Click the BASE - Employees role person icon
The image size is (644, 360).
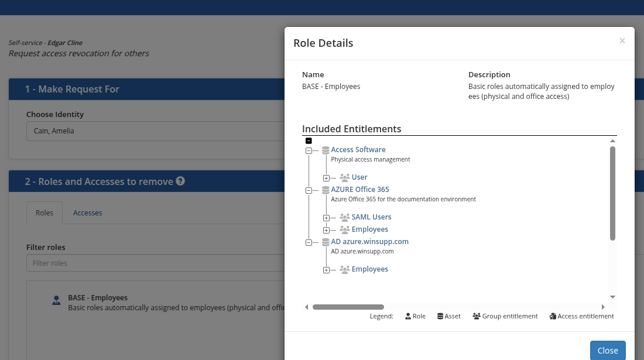(56, 301)
